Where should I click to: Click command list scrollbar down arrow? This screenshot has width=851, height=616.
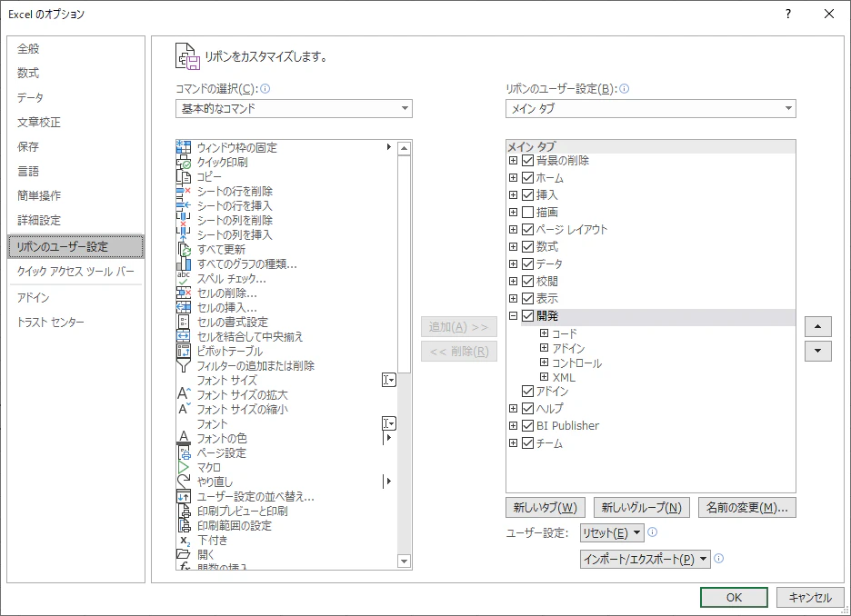tap(404, 561)
